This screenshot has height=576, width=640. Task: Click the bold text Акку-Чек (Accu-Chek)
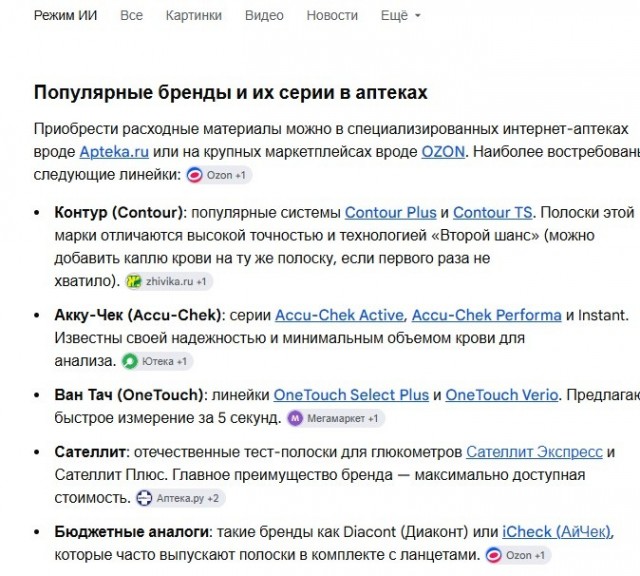click(138, 315)
